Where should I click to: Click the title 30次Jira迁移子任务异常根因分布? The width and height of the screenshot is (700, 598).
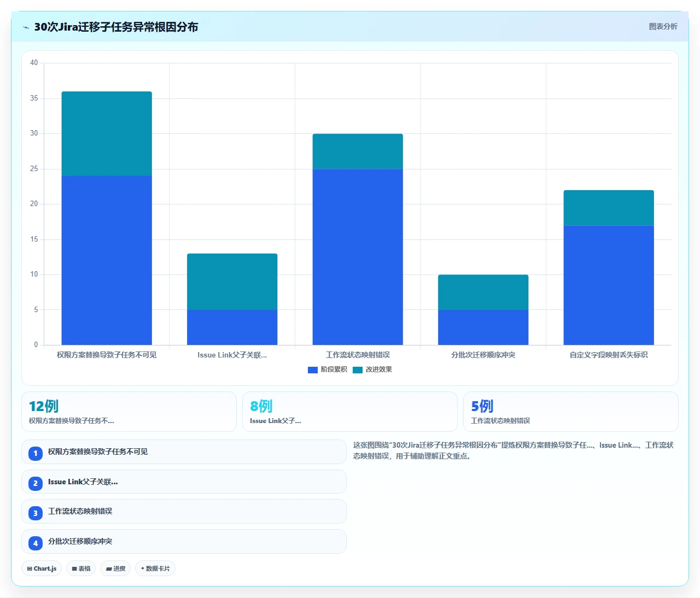(x=116, y=27)
